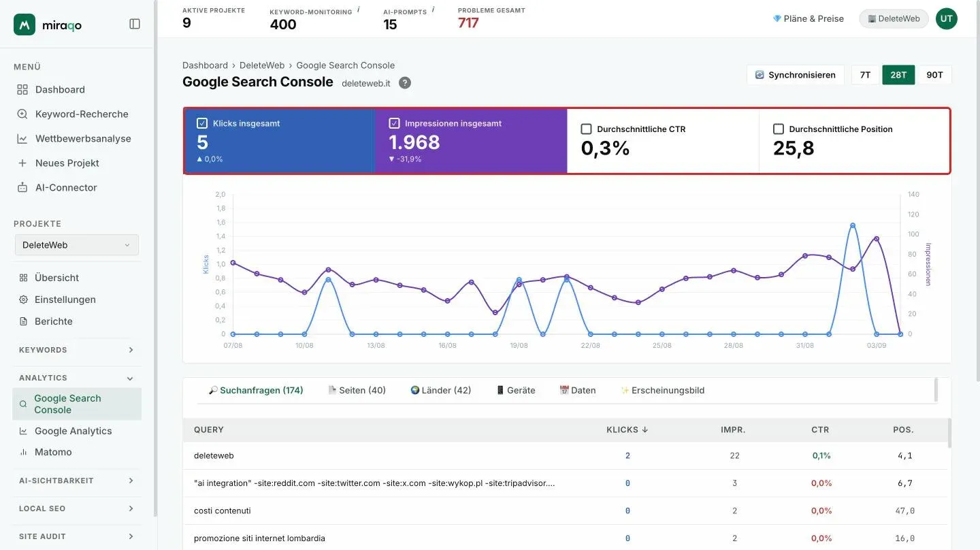Click the Matomo bar chart icon
Screen dimensions: 980x550
tap(23, 452)
